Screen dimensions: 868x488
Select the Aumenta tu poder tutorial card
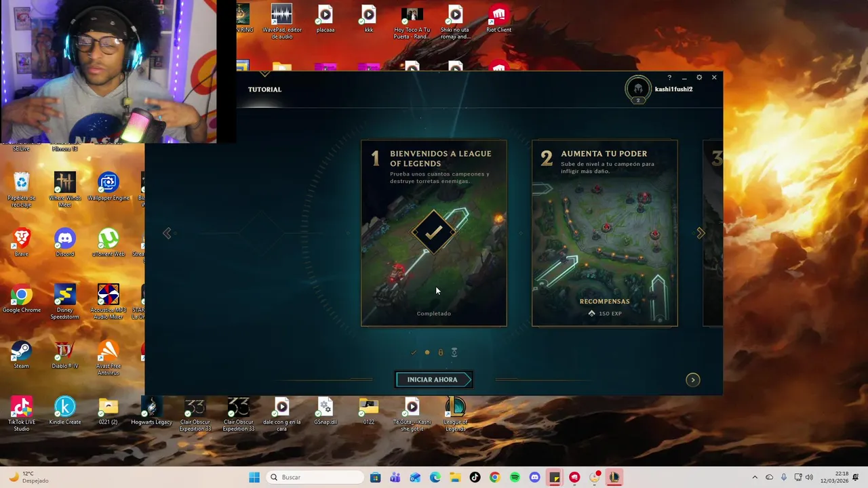[605, 233]
